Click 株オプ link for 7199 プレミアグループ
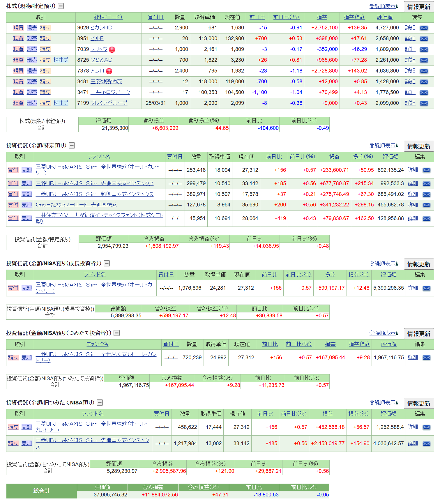 61,103
